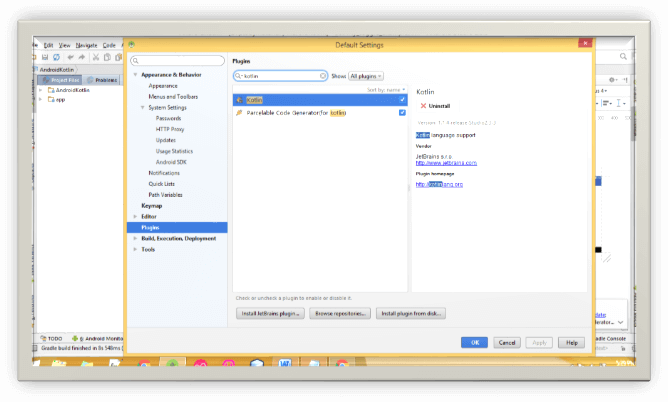Clear the kotlin plugin search text
This screenshot has height=402, width=668.
click(323, 76)
